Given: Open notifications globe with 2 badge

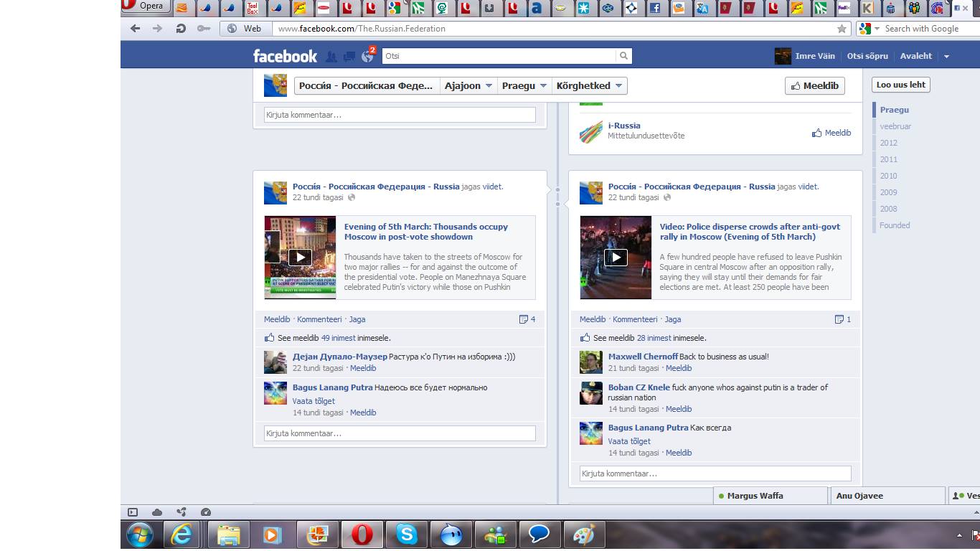Looking at the screenshot, I should 368,55.
